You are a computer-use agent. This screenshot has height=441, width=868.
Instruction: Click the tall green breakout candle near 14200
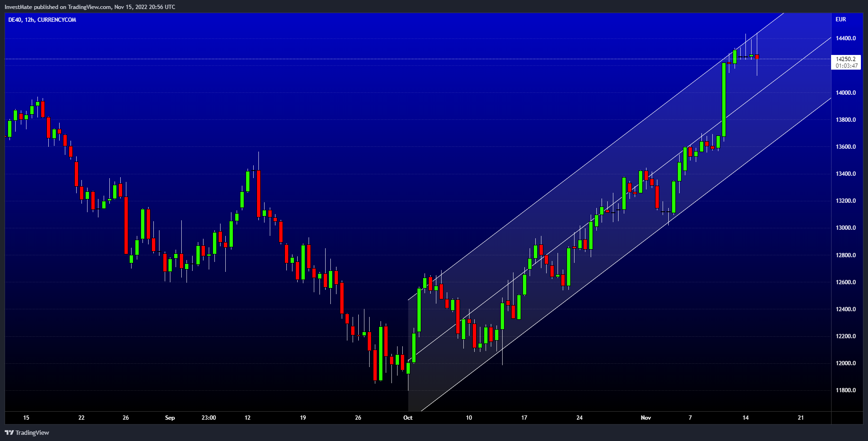pyautogui.click(x=724, y=100)
